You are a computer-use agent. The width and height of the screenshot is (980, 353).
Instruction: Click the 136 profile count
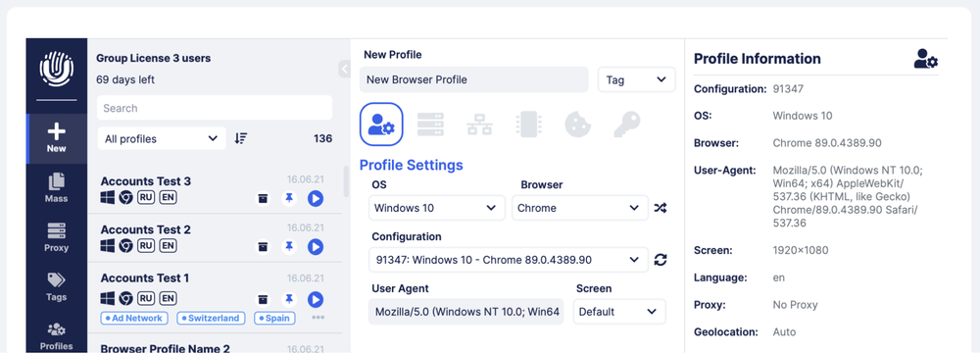tap(322, 138)
